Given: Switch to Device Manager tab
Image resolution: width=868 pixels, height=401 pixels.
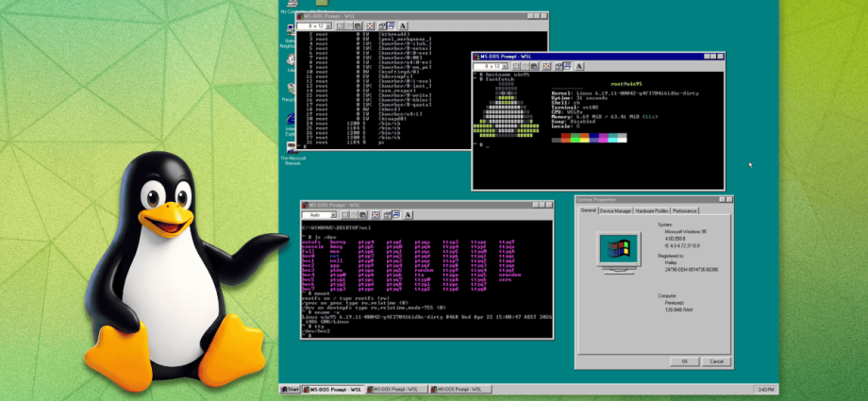Looking at the screenshot, I should click(615, 211).
